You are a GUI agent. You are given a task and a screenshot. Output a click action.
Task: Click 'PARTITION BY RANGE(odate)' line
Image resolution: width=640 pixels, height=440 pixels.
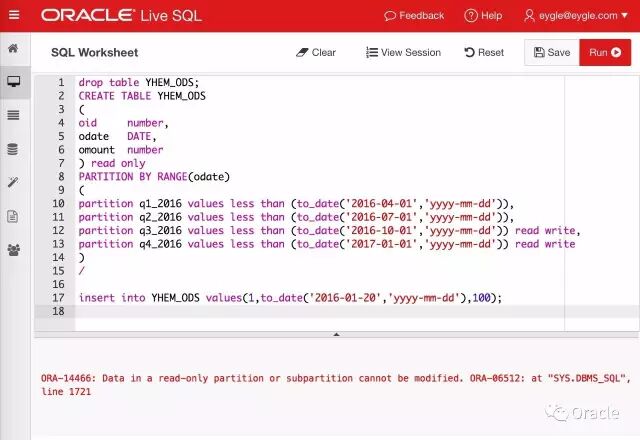point(154,176)
